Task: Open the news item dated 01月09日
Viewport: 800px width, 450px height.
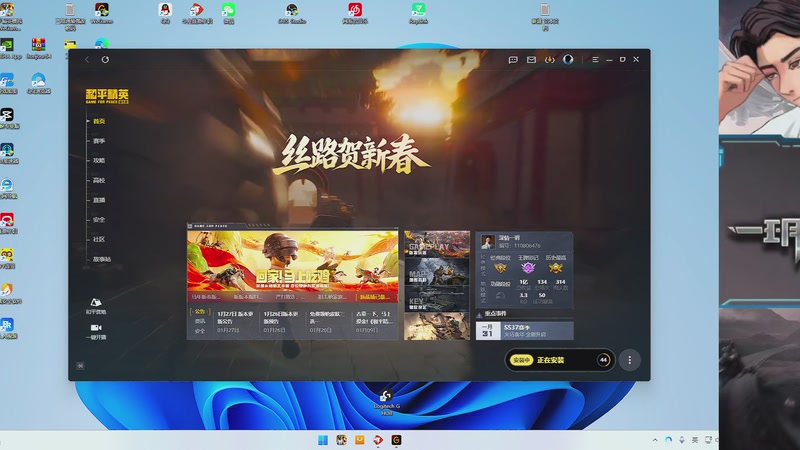Action: [x=374, y=321]
